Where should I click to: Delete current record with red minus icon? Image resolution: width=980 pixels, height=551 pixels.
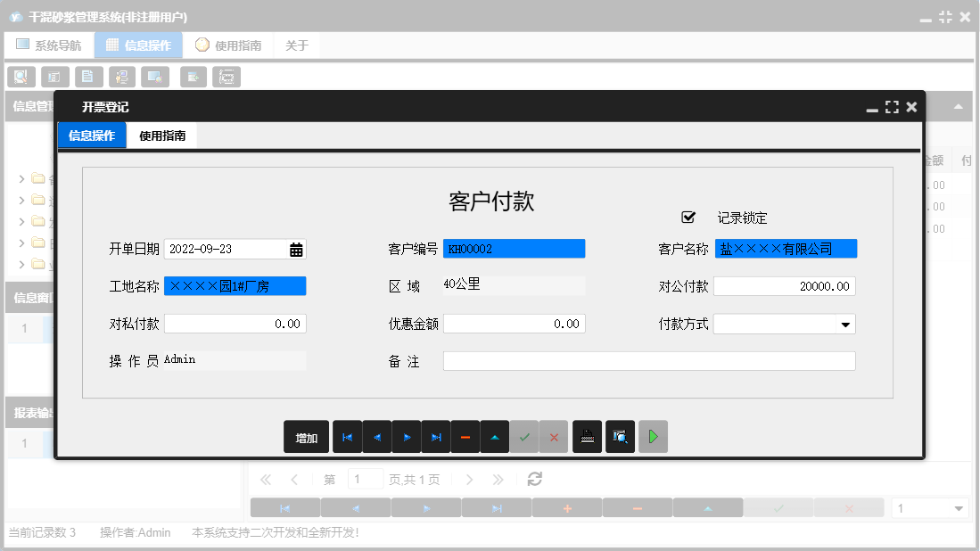(465, 437)
